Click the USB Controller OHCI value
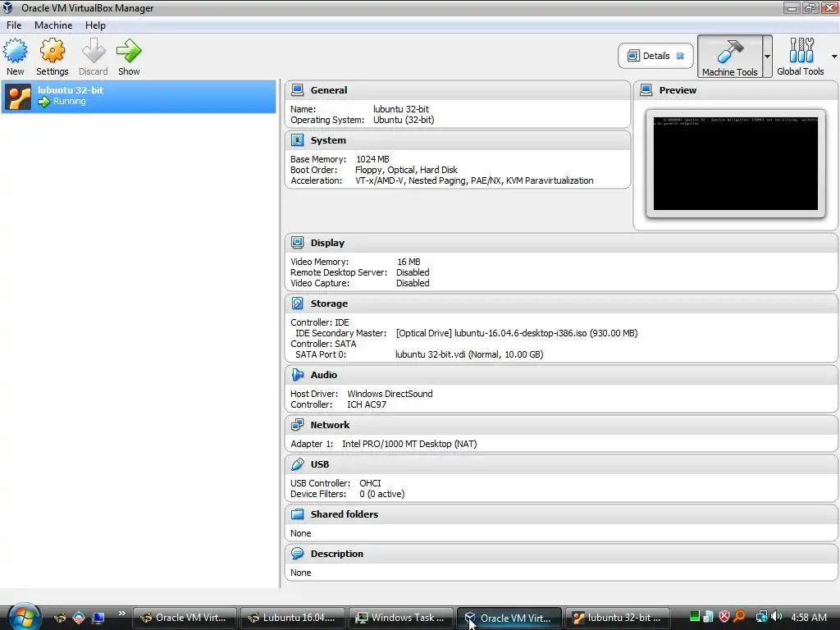 tap(370, 483)
